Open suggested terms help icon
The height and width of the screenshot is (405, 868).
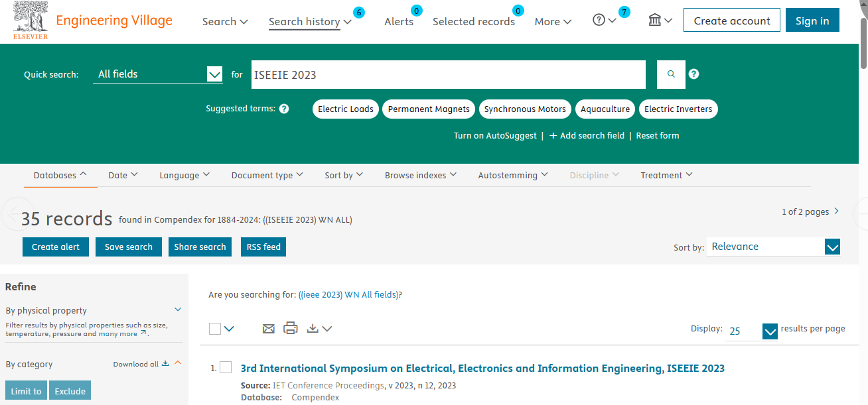point(284,109)
